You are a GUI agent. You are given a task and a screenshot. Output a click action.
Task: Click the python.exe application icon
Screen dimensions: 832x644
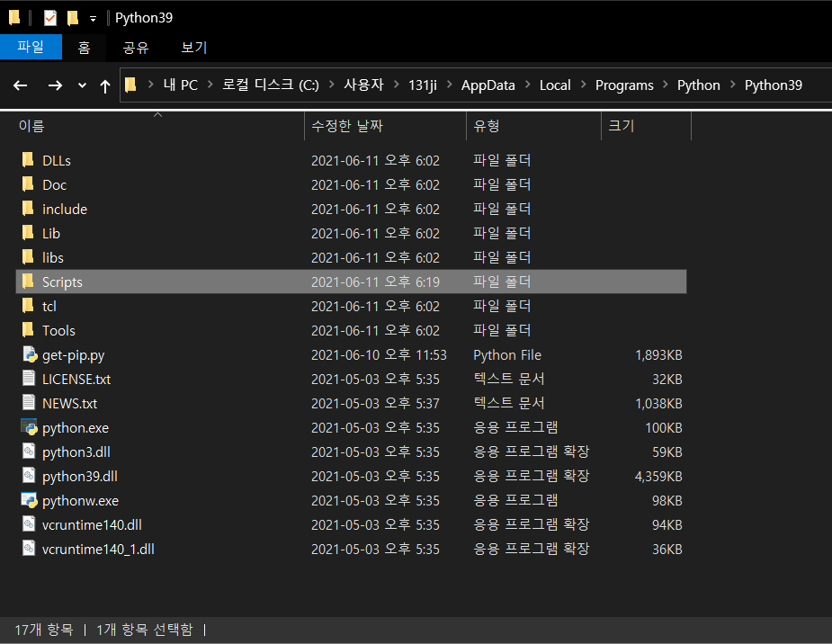(29, 427)
